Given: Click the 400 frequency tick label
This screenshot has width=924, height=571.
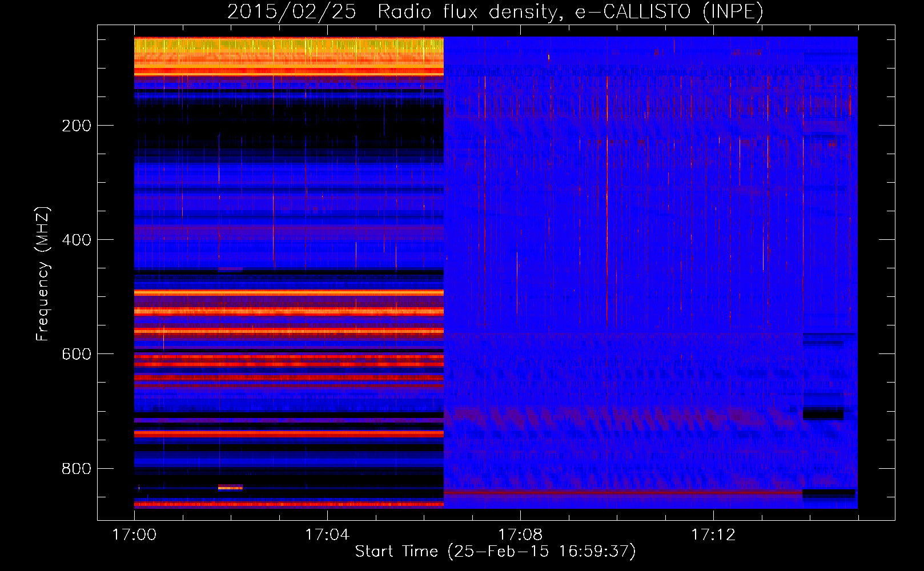Looking at the screenshot, I should [77, 240].
